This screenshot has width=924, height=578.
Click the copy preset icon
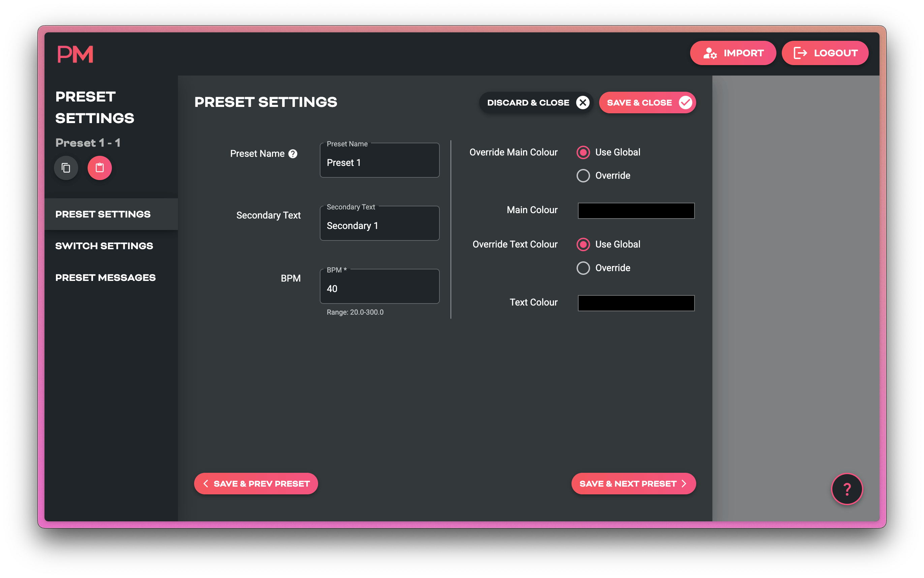[x=66, y=168]
